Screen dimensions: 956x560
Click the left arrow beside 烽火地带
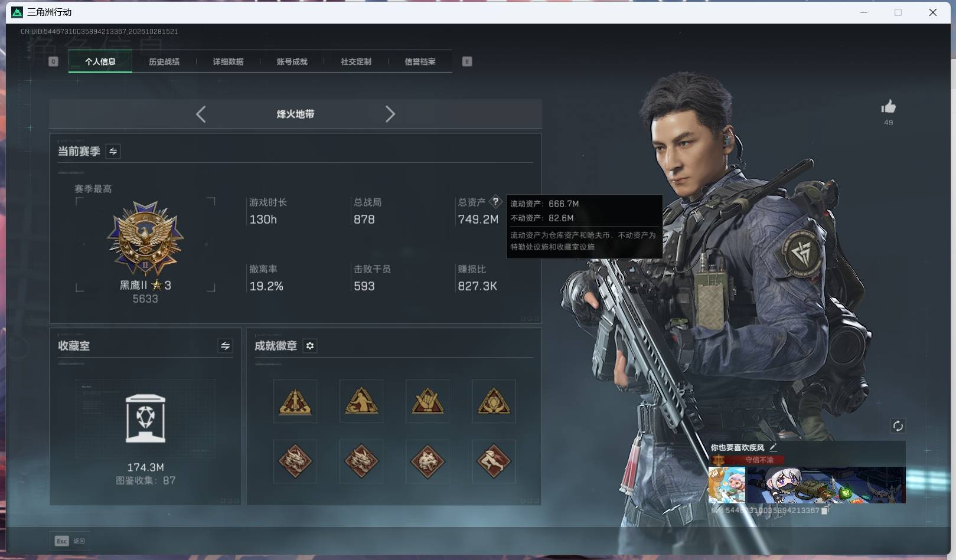(201, 114)
